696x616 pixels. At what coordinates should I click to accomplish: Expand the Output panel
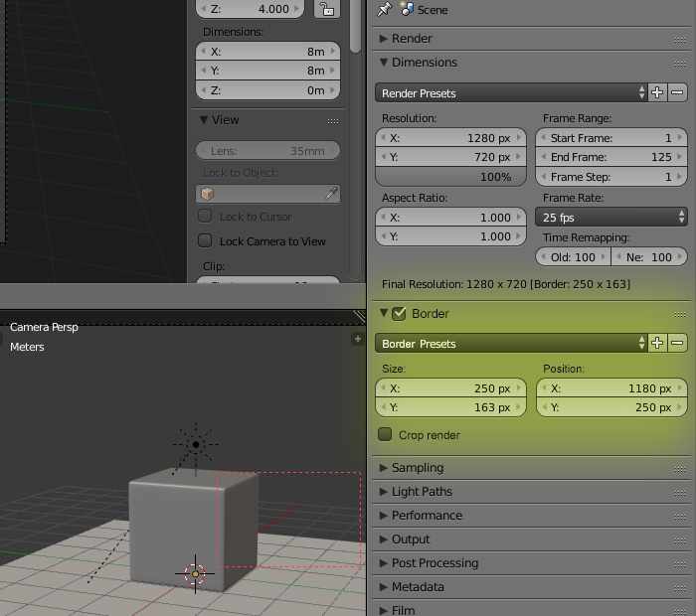[x=384, y=539]
